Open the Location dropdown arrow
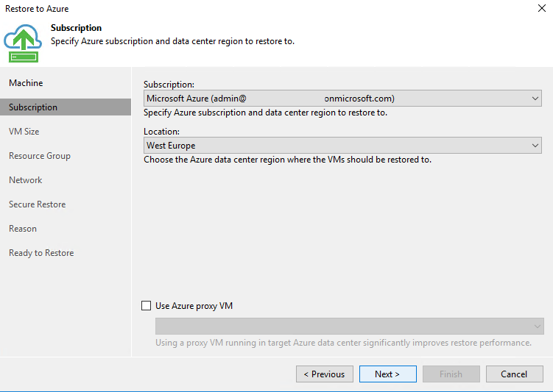 535,146
